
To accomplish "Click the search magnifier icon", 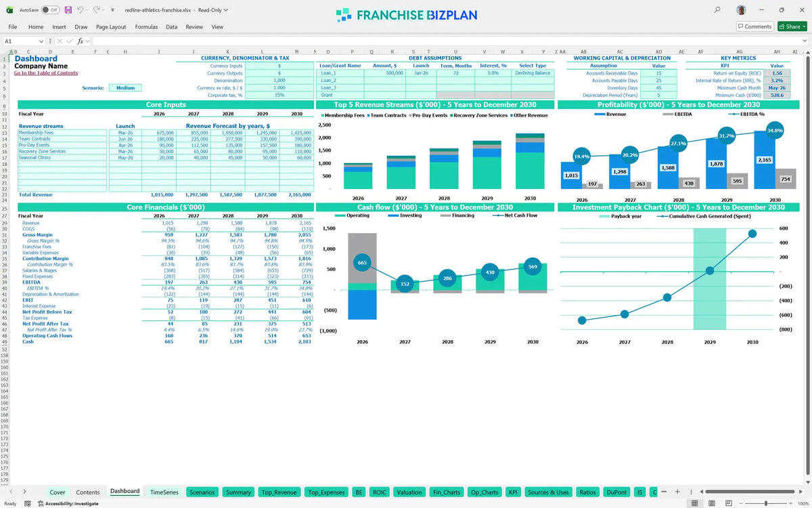I will pyautogui.click(x=717, y=10).
